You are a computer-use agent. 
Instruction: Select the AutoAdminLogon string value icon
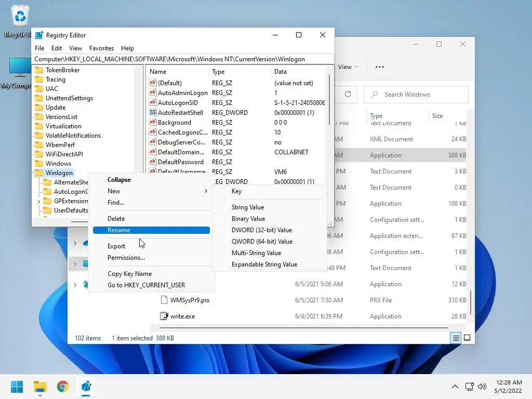[x=153, y=92]
